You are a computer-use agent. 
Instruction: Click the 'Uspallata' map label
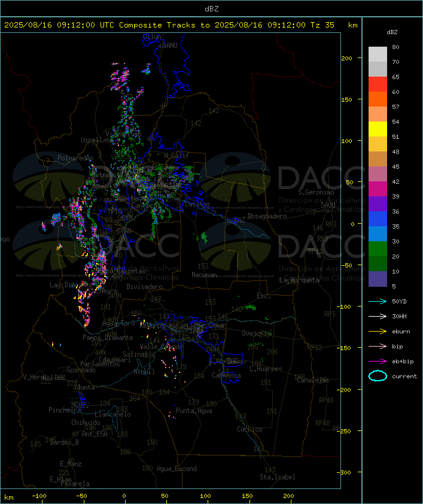click(x=97, y=140)
